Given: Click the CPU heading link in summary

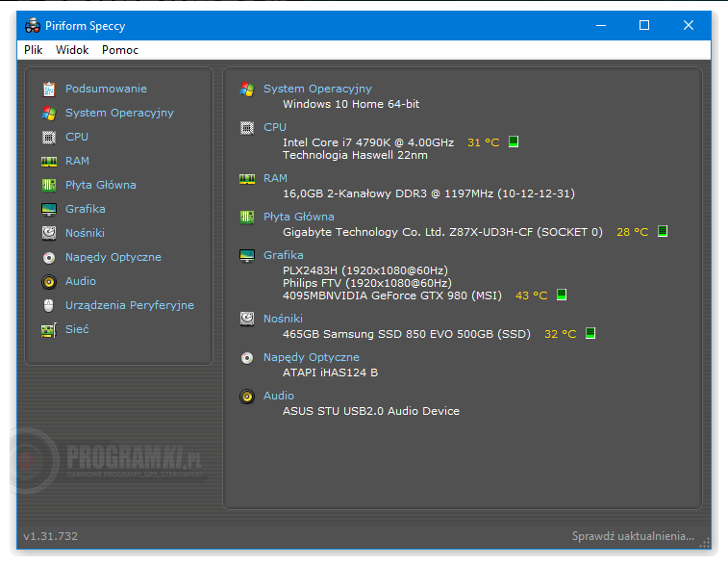Looking at the screenshot, I should click(275, 127).
